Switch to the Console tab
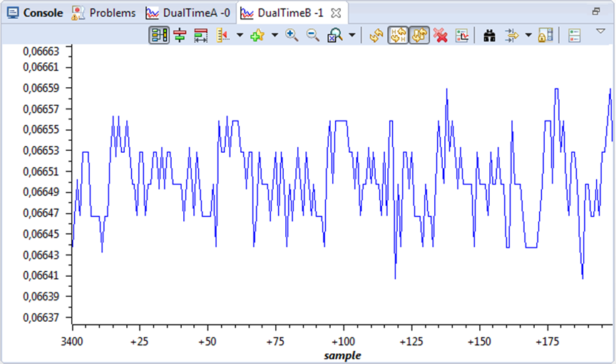 click(x=35, y=13)
